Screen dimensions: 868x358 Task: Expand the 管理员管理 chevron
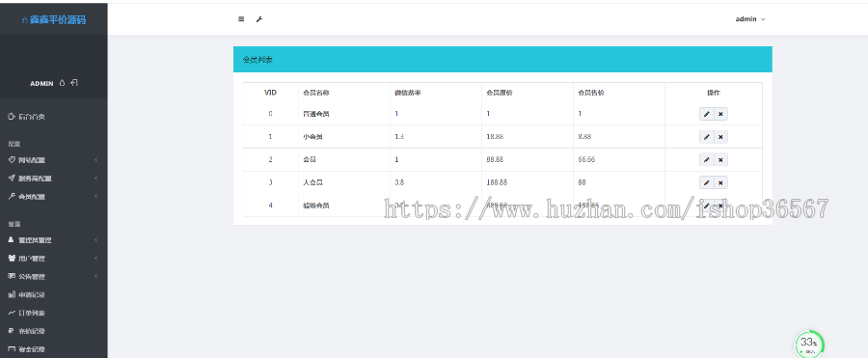(x=95, y=240)
